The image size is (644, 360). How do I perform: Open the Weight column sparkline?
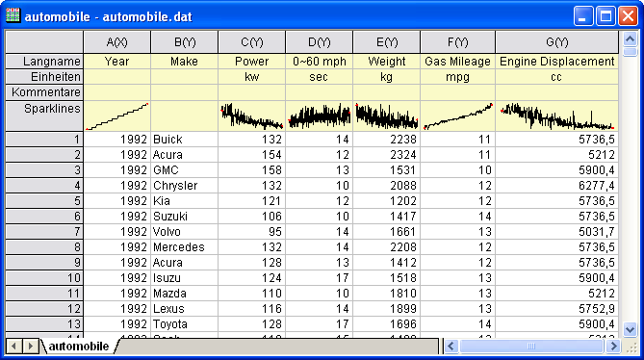pyautogui.click(x=386, y=116)
